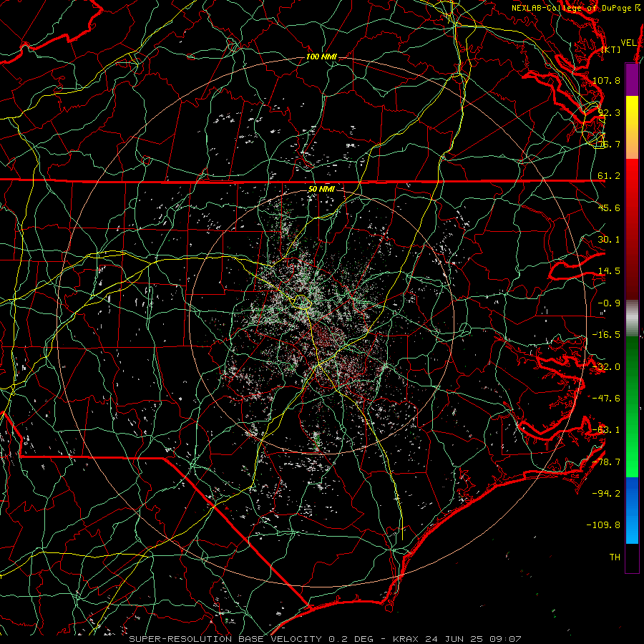Pick the purple segment of the velocity color bar

[632, 79]
